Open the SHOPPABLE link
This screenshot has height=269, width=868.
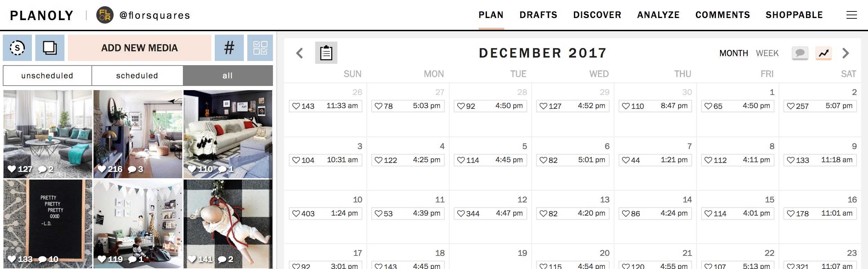[x=794, y=15]
